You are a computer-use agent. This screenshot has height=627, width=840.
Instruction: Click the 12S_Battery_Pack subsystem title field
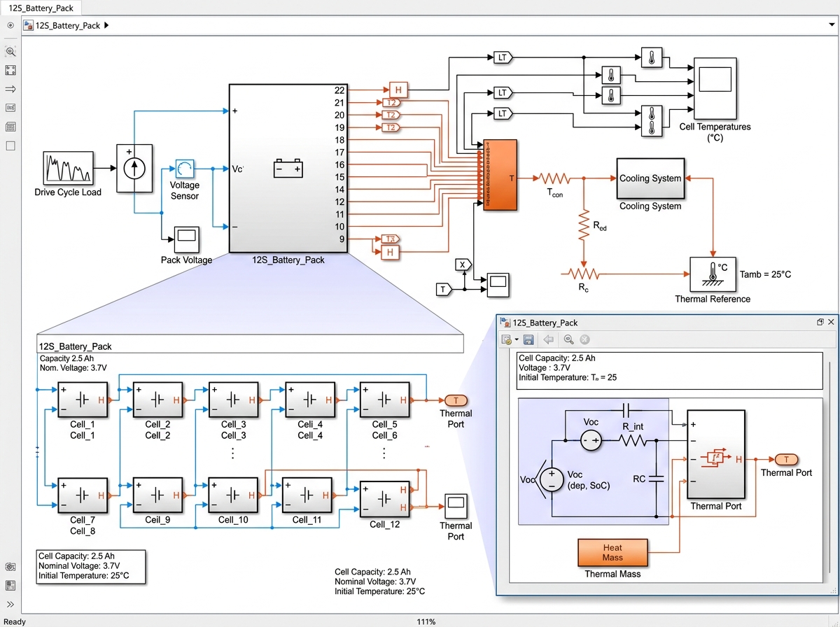pos(250,344)
